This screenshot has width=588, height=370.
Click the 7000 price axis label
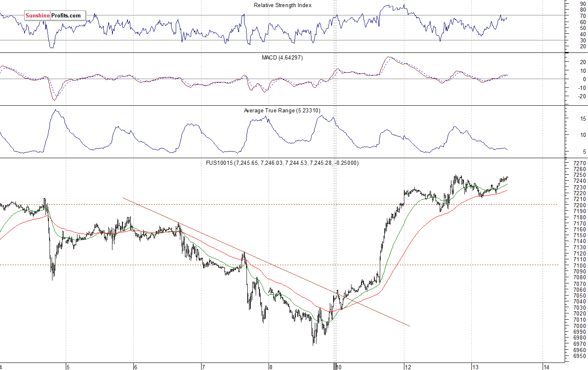click(579, 326)
